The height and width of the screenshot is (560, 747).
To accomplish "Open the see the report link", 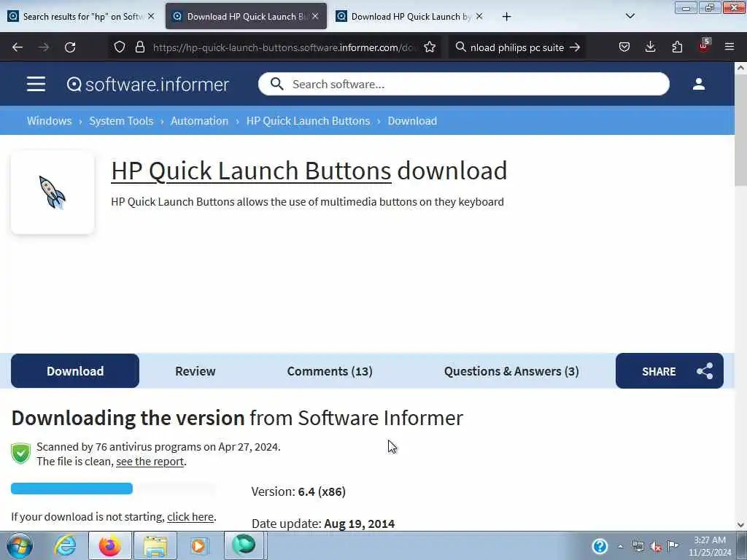I will [150, 462].
